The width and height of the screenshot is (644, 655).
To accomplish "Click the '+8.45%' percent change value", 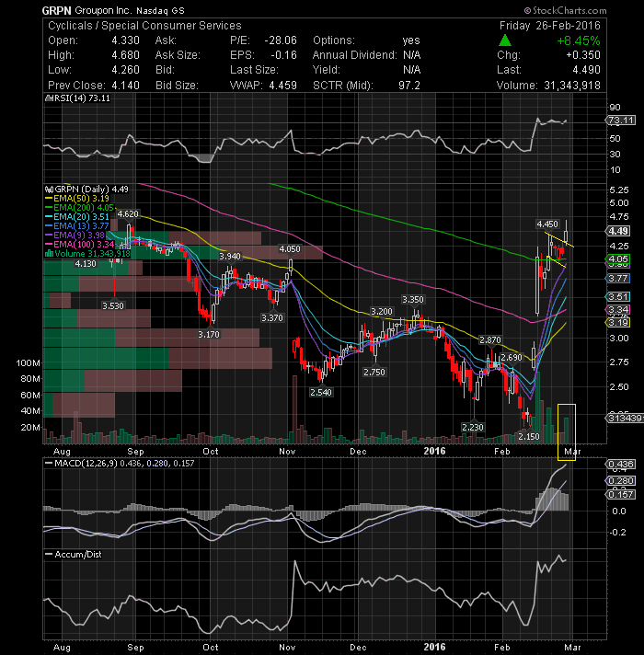I will click(x=579, y=40).
